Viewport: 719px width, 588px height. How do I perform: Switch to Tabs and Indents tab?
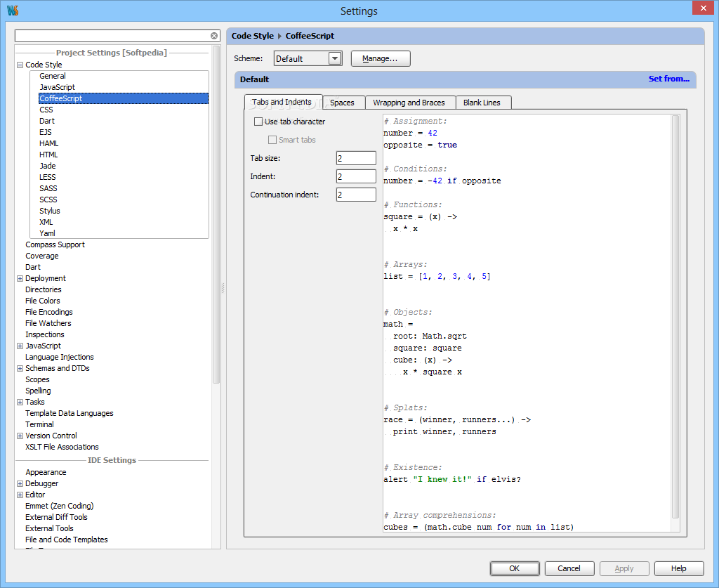pyautogui.click(x=283, y=102)
